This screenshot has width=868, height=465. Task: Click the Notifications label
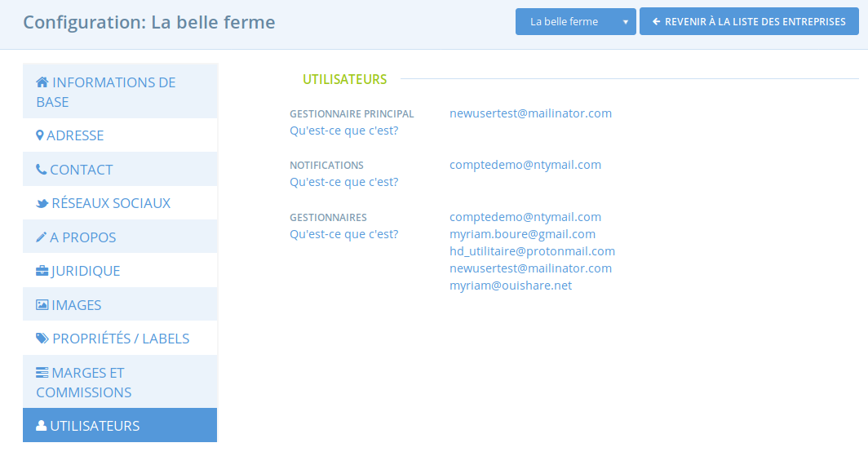(x=326, y=165)
